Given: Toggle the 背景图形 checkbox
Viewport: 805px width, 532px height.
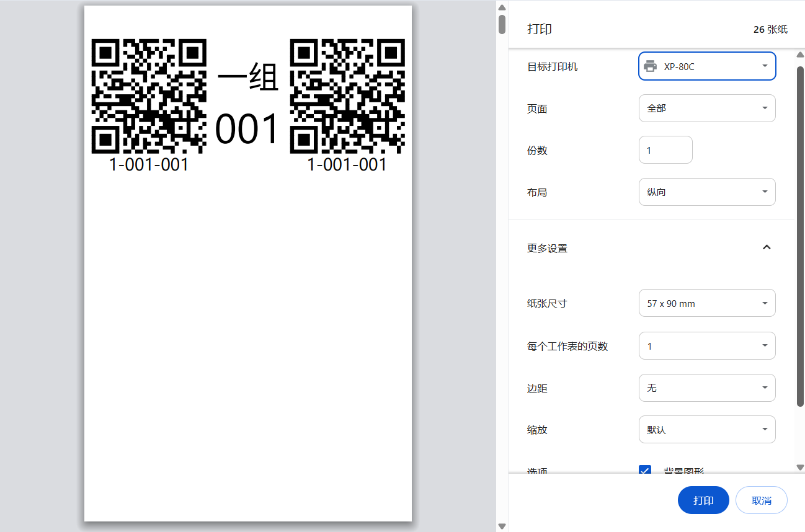Looking at the screenshot, I should (x=645, y=470).
